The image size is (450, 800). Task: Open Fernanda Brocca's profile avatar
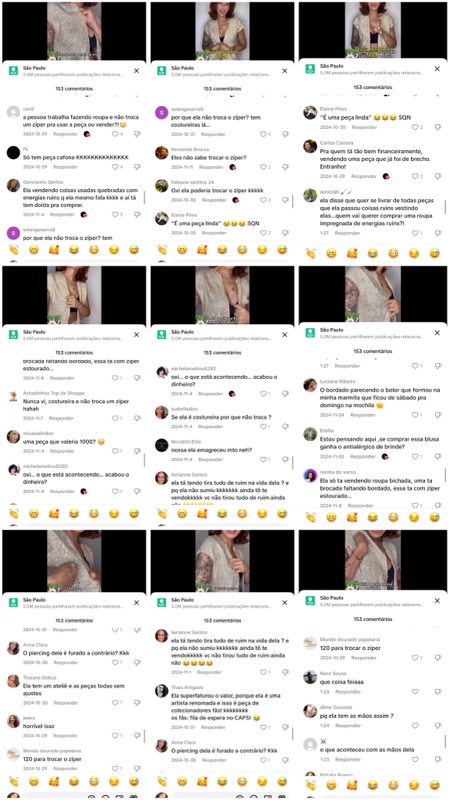(x=162, y=153)
